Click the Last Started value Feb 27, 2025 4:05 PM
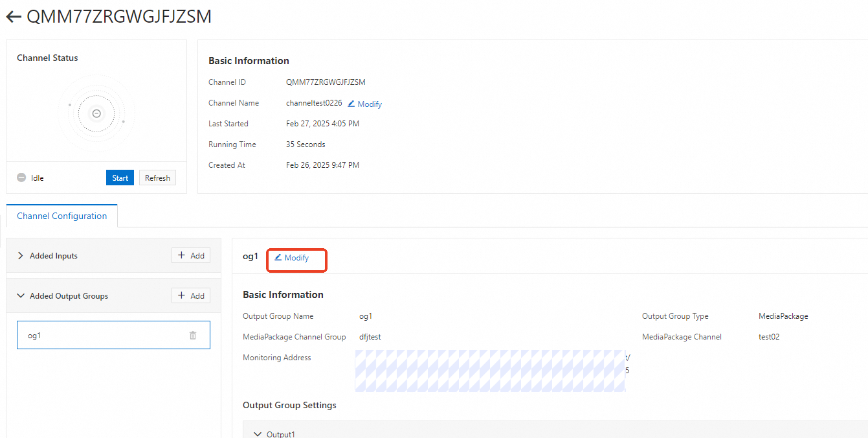The image size is (868, 438). click(322, 124)
